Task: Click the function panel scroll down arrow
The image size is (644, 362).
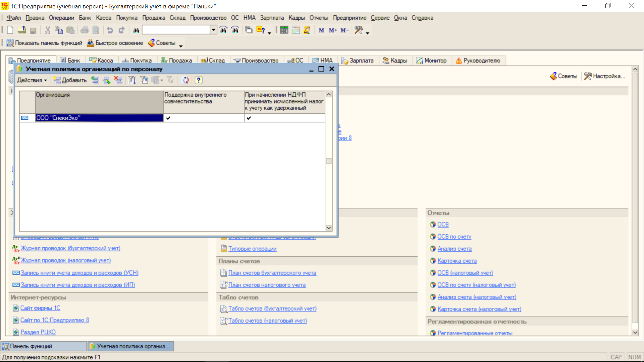Action: point(635,333)
